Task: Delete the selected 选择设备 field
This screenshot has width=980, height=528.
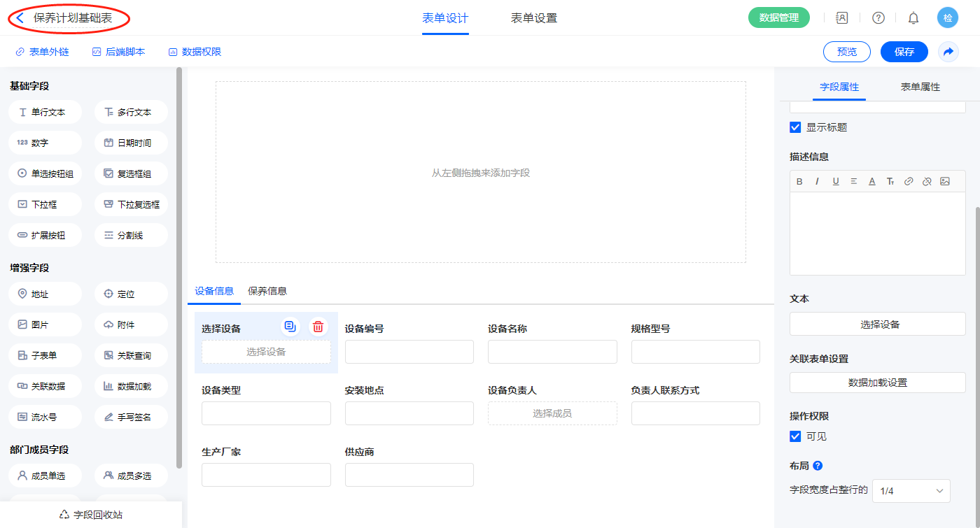Action: [318, 327]
